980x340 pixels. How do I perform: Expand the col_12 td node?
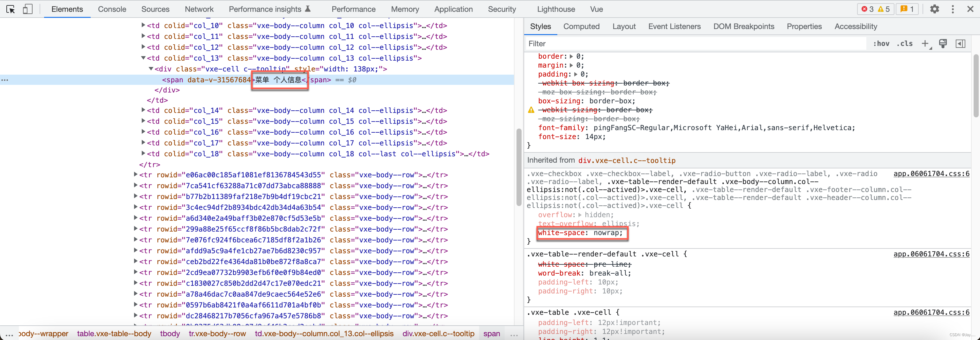pos(143,47)
